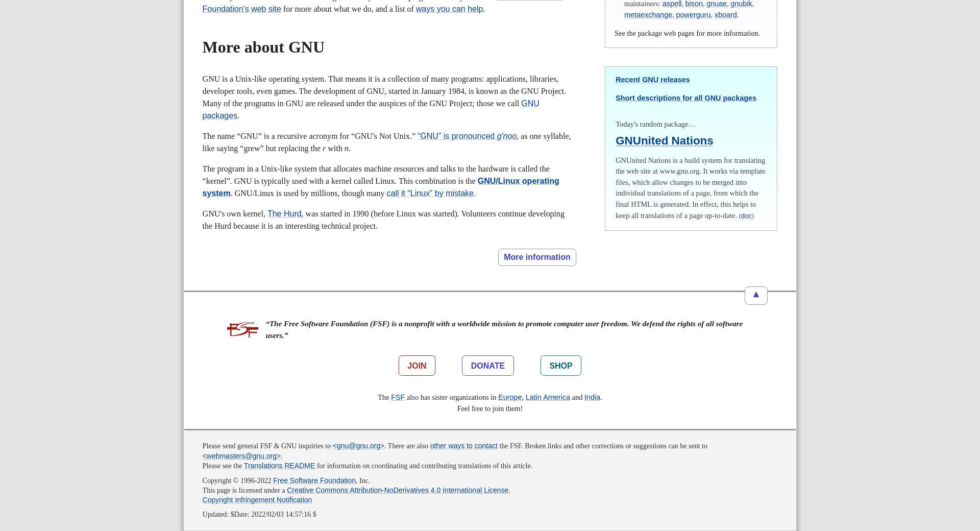Image resolution: width=980 pixels, height=531 pixels.
Task: Visit the ways you can help link
Action: 449,9
